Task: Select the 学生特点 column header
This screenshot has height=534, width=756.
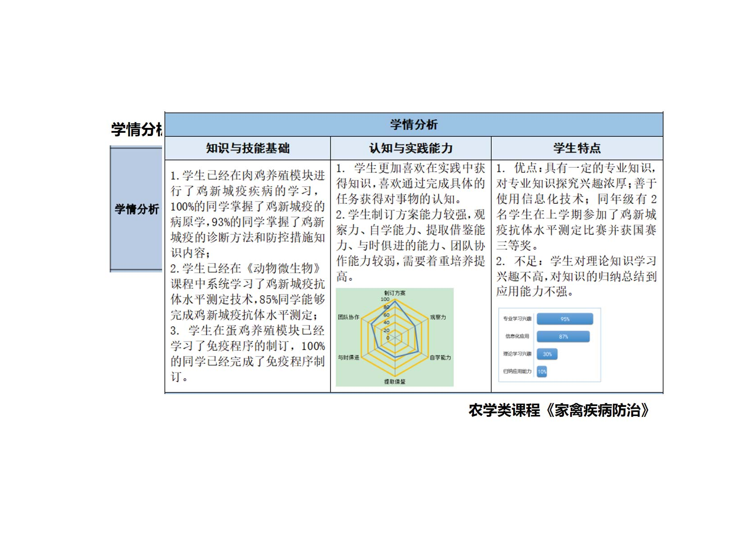Action: coord(577,148)
